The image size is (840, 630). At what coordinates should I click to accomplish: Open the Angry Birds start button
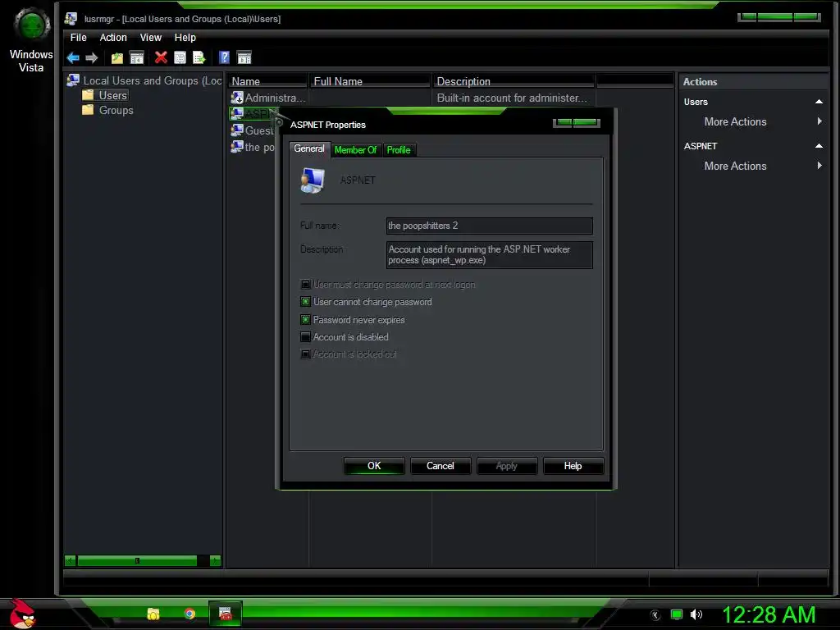pyautogui.click(x=21, y=614)
